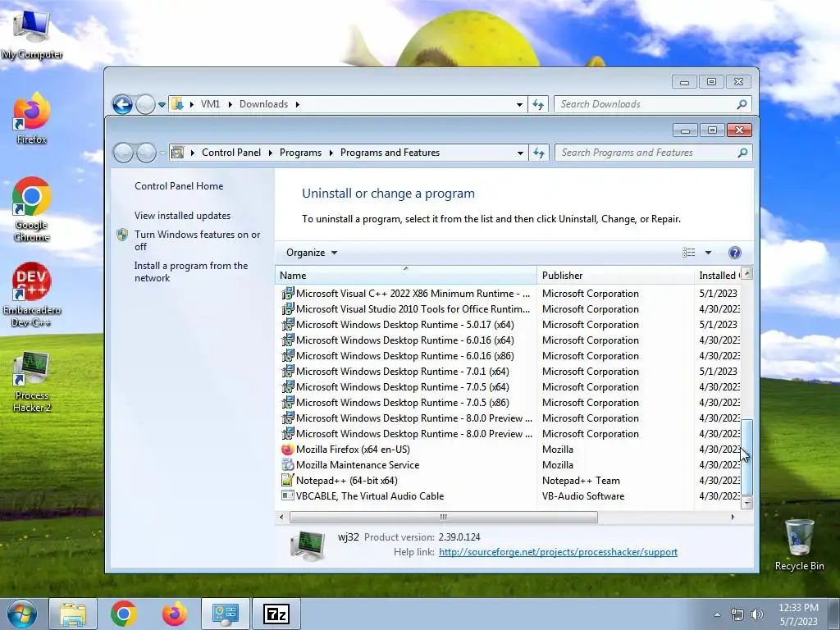Open the address dropdown in the Downloads window
Screen dimensions: 840x630
click(x=519, y=104)
